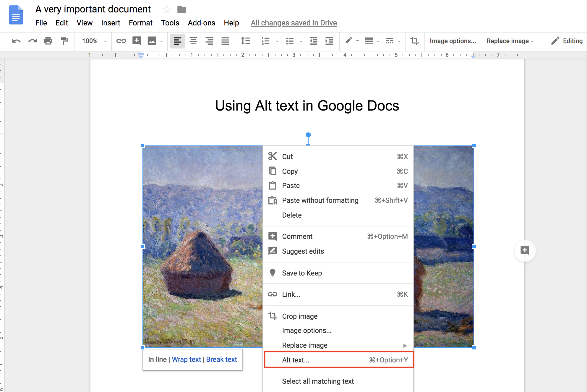Open the File menu
Viewport: 587px width, 392px height.
click(x=41, y=23)
